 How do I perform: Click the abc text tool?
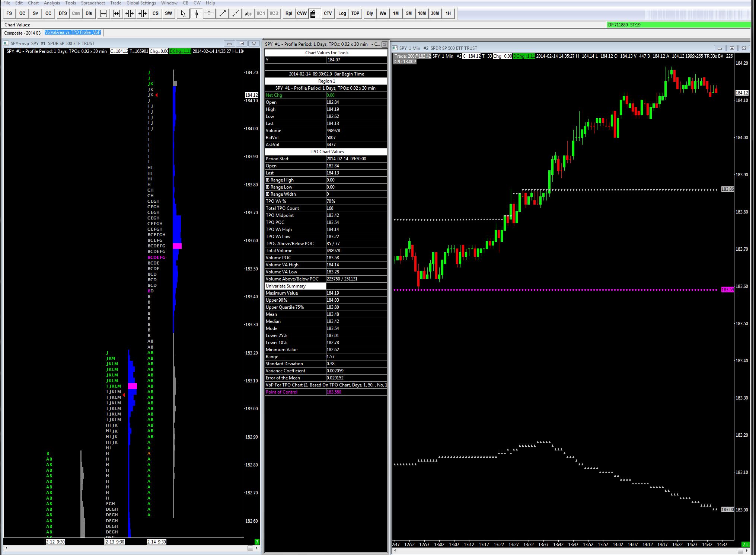click(248, 13)
